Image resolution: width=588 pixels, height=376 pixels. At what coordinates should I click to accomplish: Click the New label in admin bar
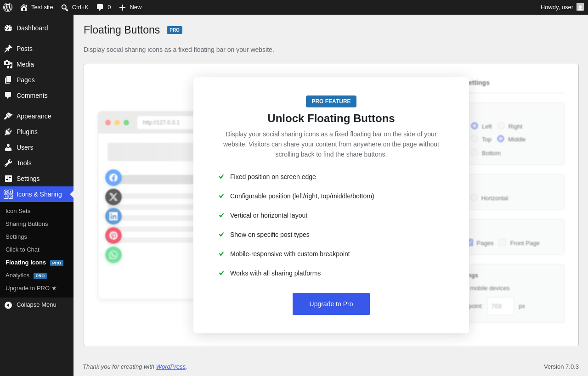(136, 7)
